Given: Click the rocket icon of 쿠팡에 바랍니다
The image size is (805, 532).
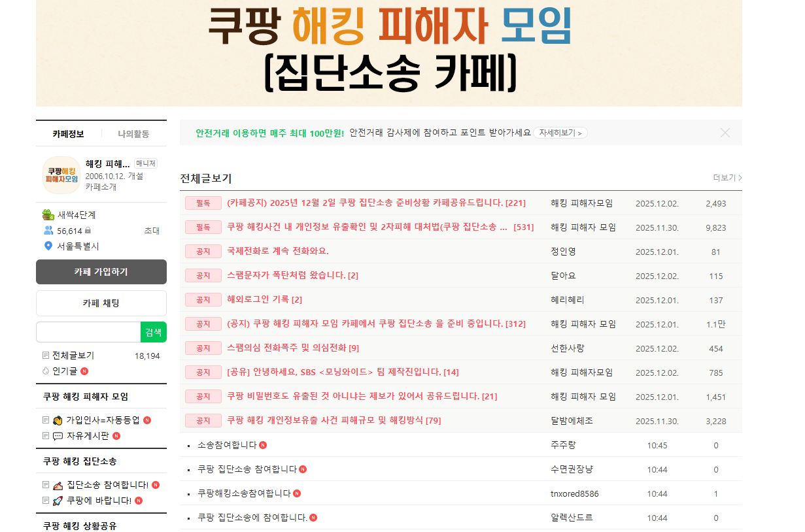Looking at the screenshot, I should (58, 501).
